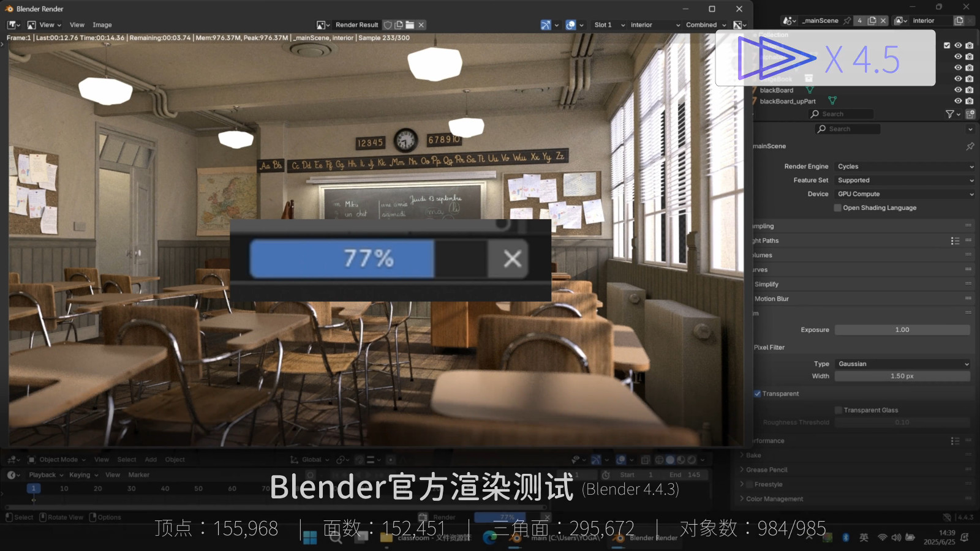Expand the Motion Blur panel
Viewport: 980px width, 551px height.
(x=772, y=299)
